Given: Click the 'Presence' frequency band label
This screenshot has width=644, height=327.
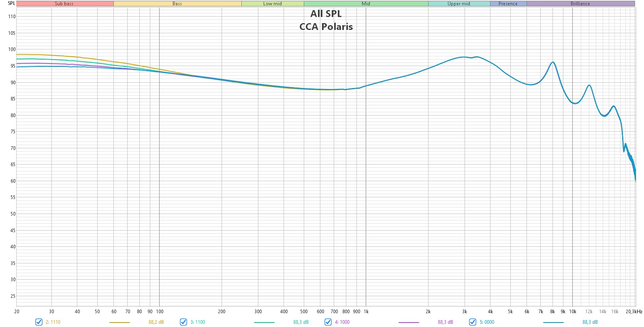Looking at the screenshot, I should tap(508, 4).
